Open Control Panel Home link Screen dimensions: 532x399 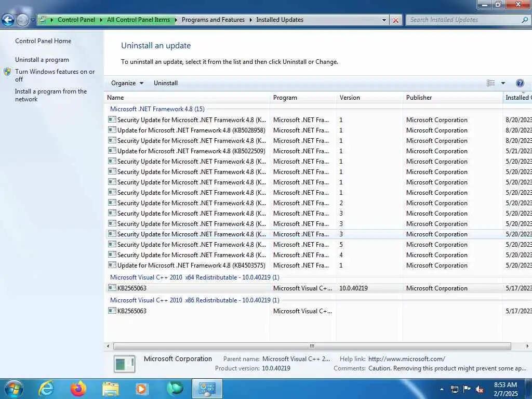pos(43,41)
